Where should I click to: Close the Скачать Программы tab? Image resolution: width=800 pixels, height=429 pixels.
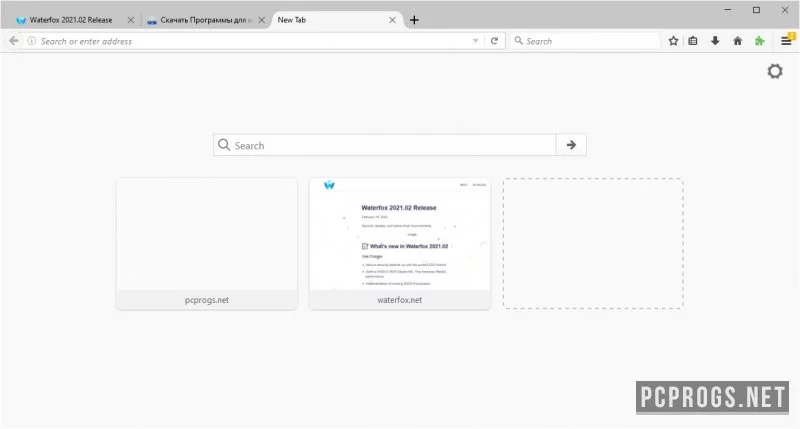262,20
